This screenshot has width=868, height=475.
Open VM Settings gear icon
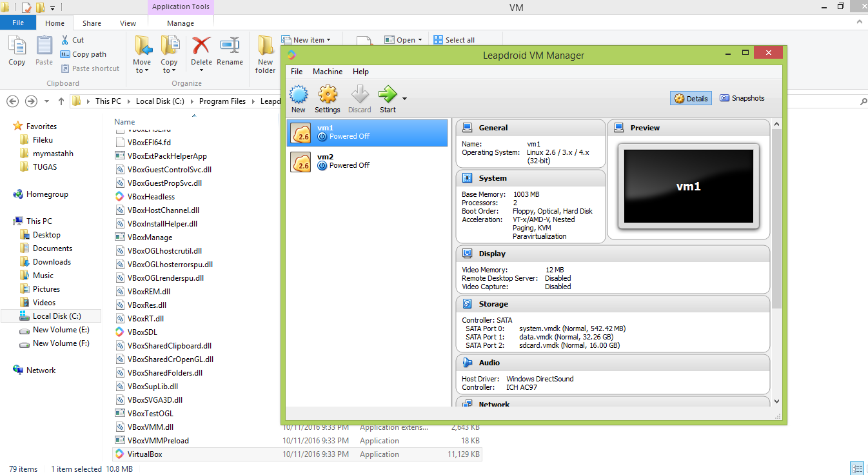point(328,96)
